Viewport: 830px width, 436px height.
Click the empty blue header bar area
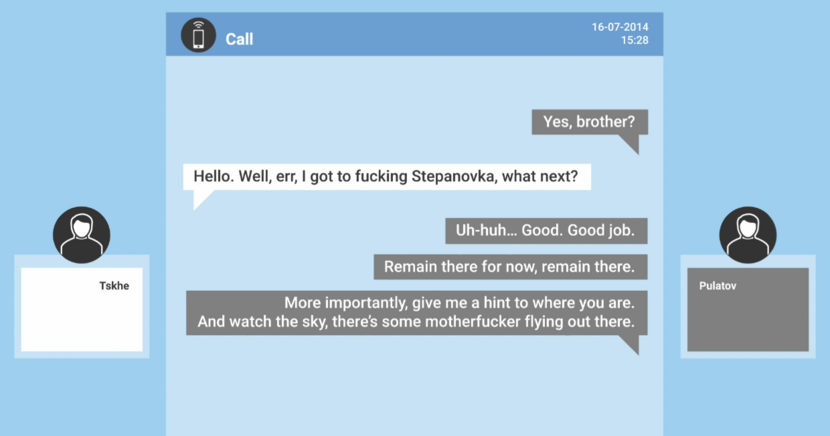[420, 35]
